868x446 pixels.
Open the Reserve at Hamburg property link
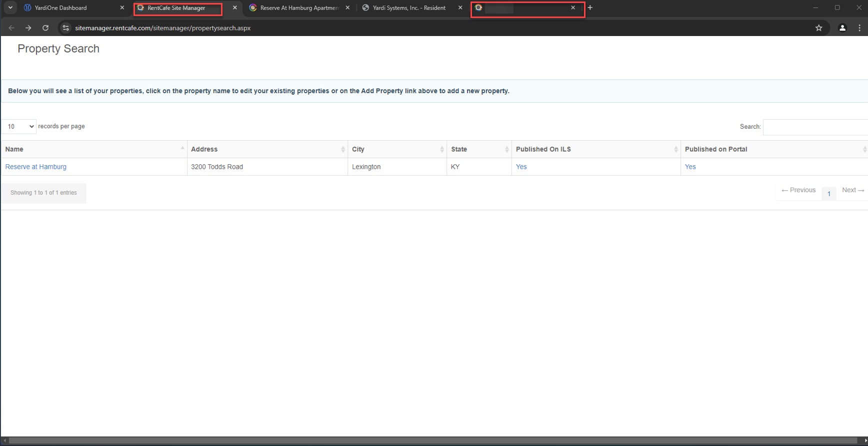(35, 167)
